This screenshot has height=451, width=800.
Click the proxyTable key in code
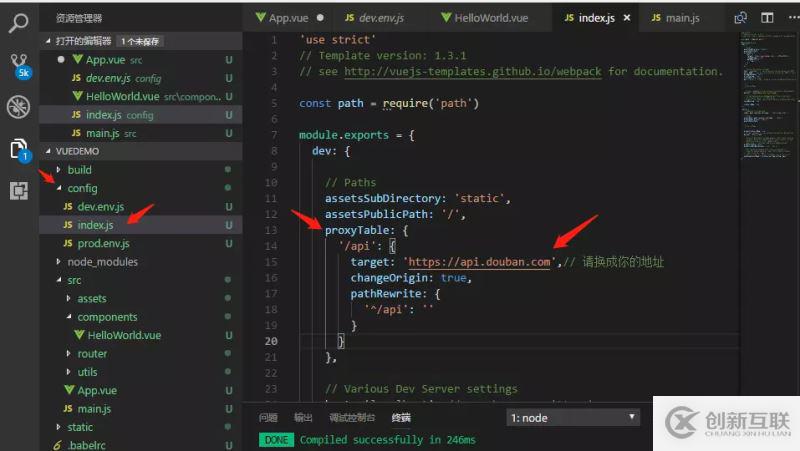pyautogui.click(x=357, y=231)
